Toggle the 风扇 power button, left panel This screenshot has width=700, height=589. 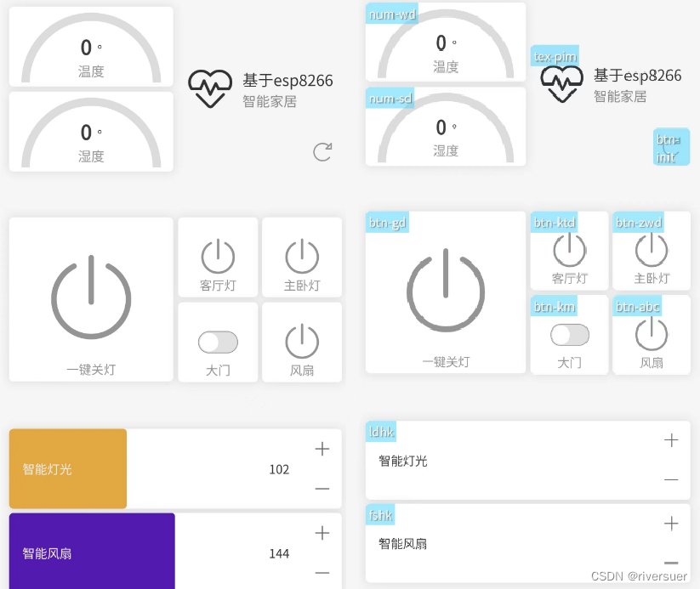[302, 343]
